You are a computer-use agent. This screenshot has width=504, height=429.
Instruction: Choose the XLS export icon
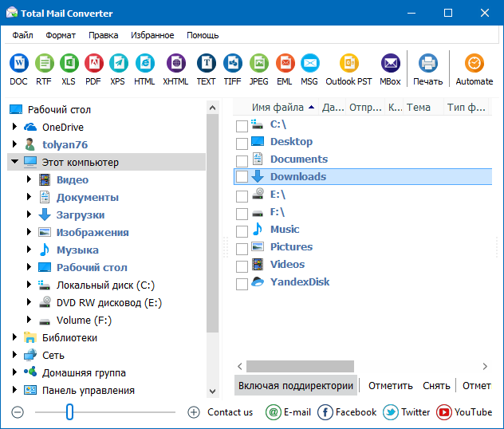(x=68, y=64)
